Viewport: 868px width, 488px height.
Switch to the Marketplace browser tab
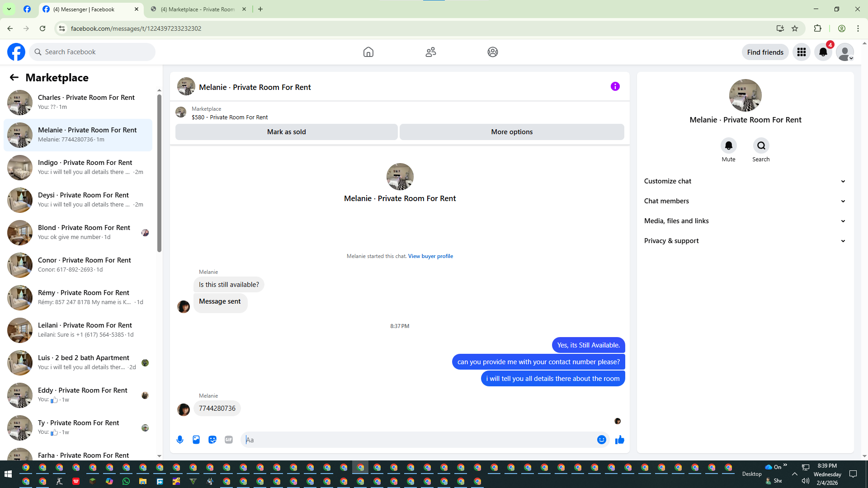click(x=198, y=9)
